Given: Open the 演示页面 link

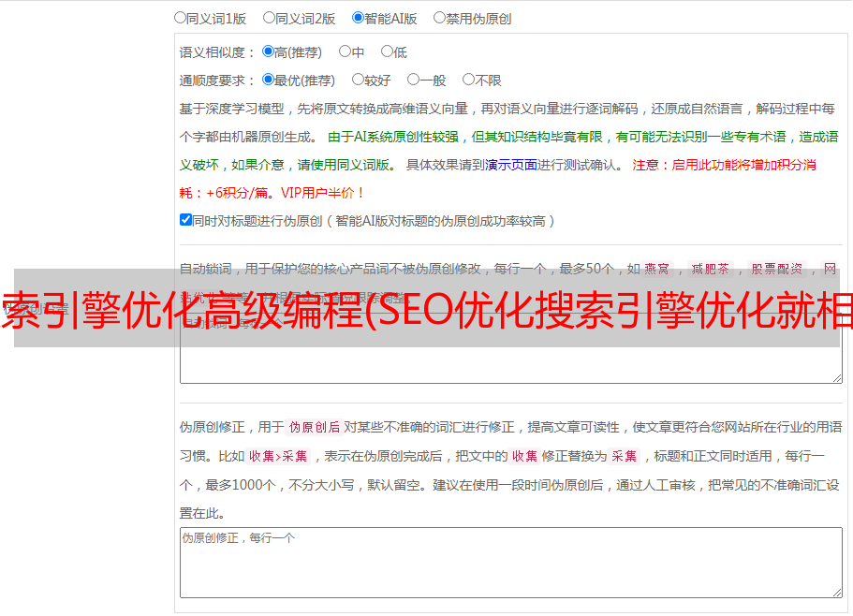Looking at the screenshot, I should click(x=511, y=165).
